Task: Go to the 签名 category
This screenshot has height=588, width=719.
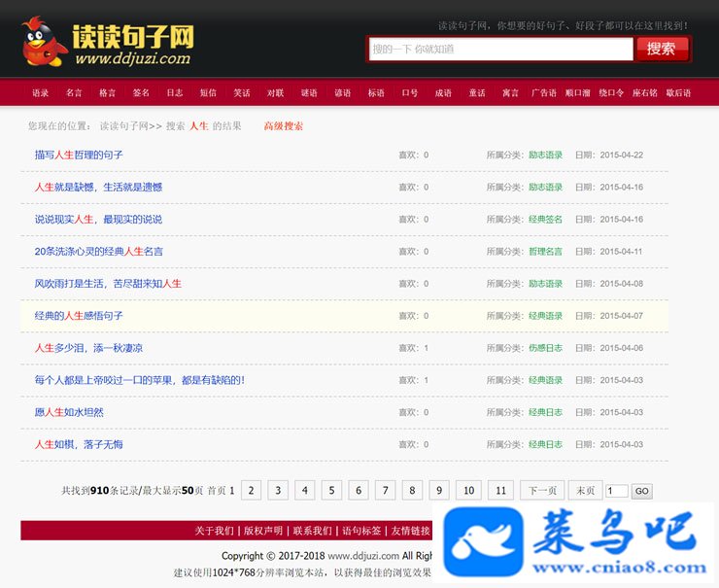Action: (x=141, y=92)
